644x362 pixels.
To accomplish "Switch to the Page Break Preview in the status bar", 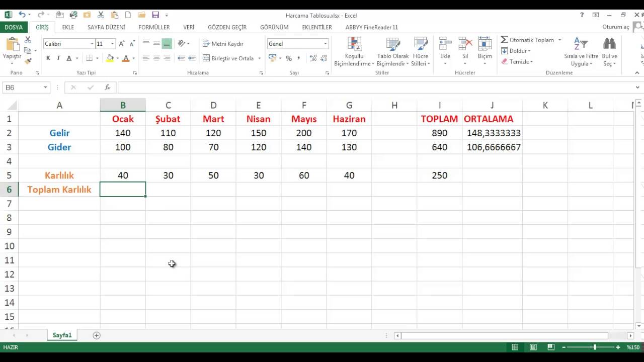I will (x=551, y=347).
